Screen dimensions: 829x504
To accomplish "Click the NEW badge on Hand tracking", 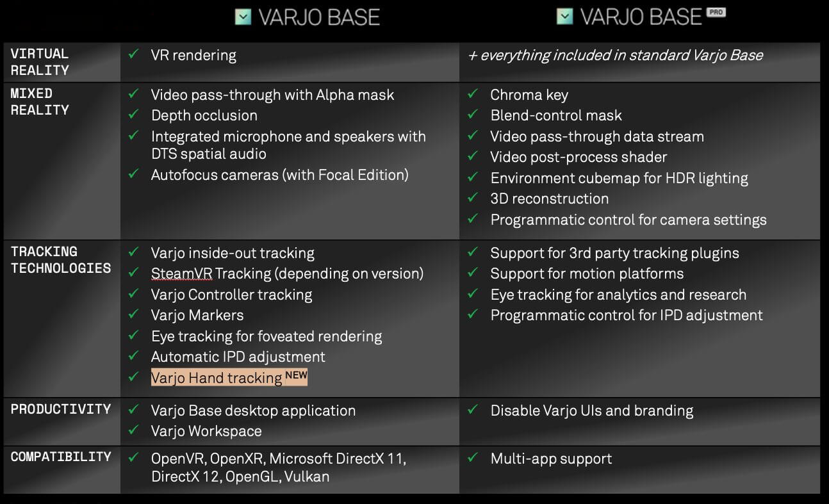I will (296, 375).
